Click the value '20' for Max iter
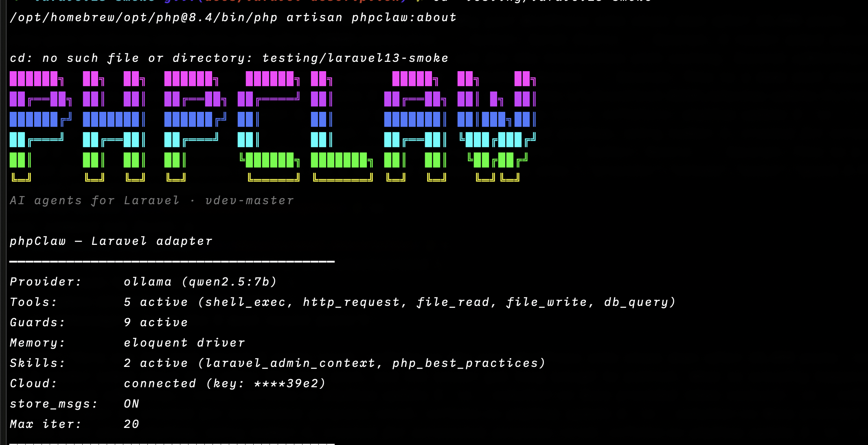Viewport: 868px width, 445px height. (132, 424)
